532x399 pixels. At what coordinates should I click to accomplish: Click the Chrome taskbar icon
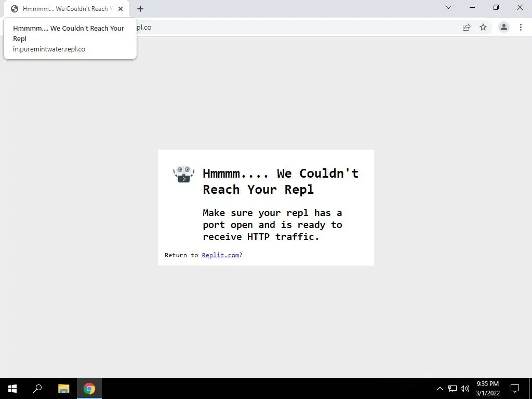pos(89,389)
